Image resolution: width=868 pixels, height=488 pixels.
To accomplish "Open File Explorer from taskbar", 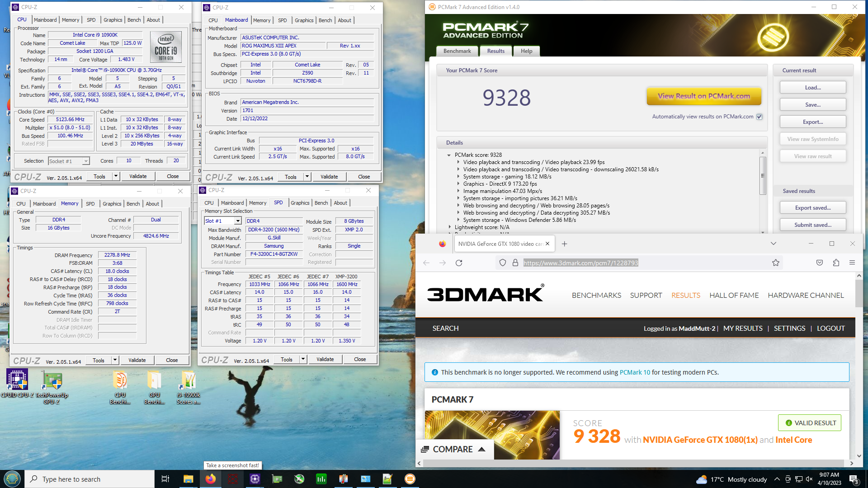I will (188, 479).
